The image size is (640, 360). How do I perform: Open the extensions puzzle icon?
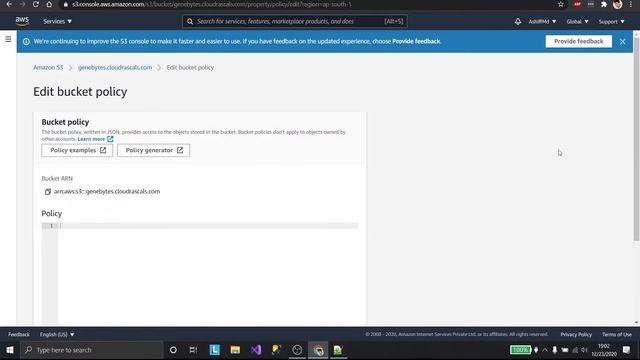pyautogui.click(x=604, y=4)
